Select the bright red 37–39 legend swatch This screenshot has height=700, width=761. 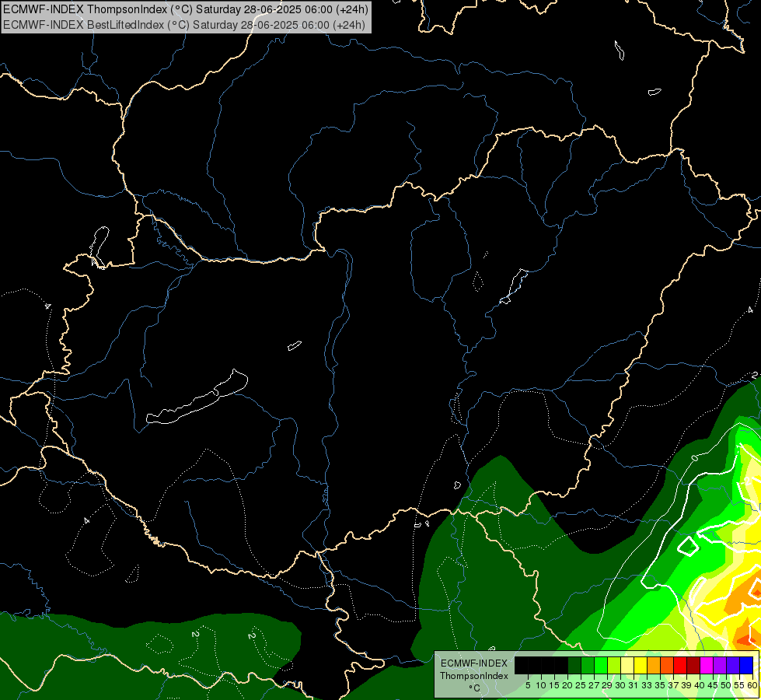pyautogui.click(x=680, y=665)
